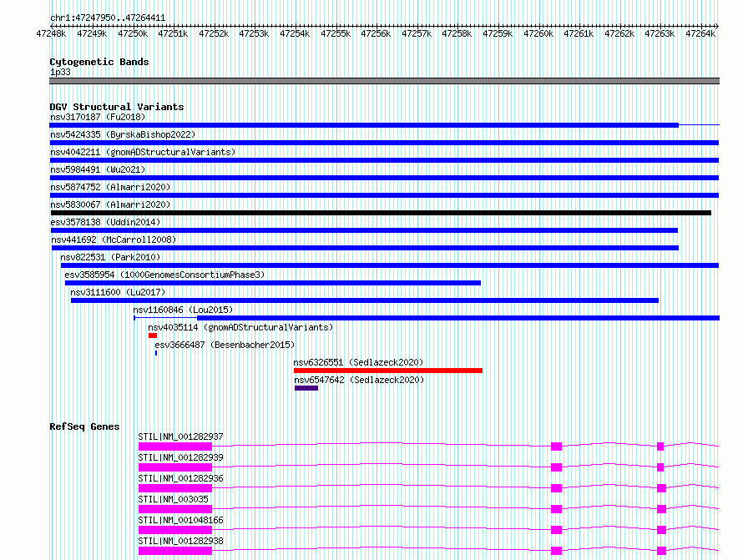This screenshot has height=560, width=743.
Task: Click STIL|NM_001282936 transcript label
Action: point(180,478)
